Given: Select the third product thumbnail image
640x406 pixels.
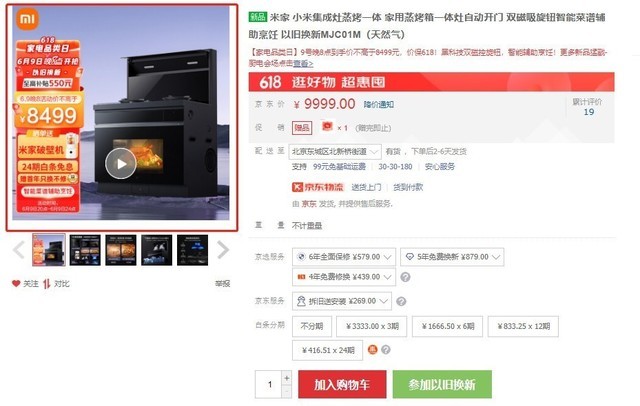Looking at the screenshot, I should pos(121,250).
